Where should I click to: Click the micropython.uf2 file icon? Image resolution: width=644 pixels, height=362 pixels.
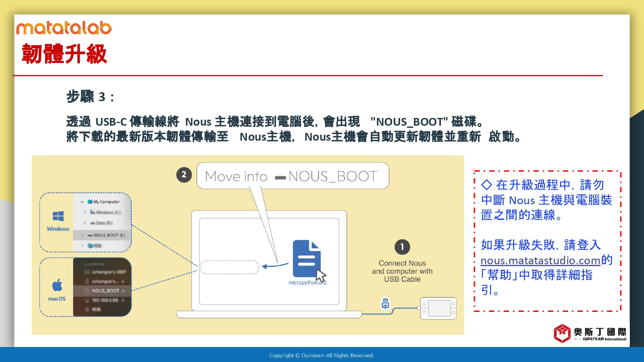coord(307,258)
